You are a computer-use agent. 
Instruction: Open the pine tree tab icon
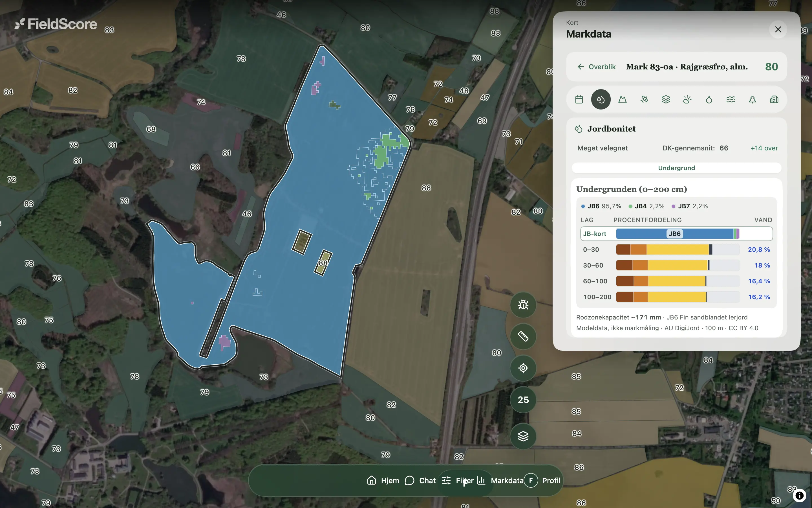coord(752,99)
